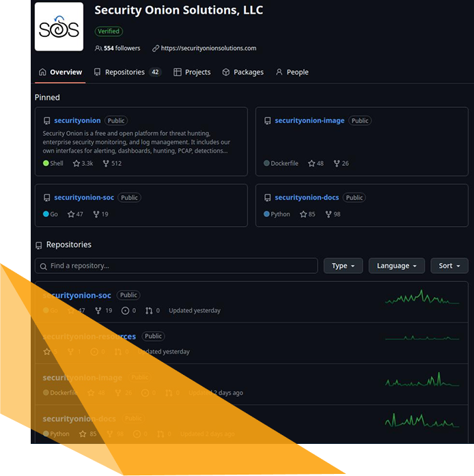
Task: Open the Sort dropdown
Action: point(449,266)
